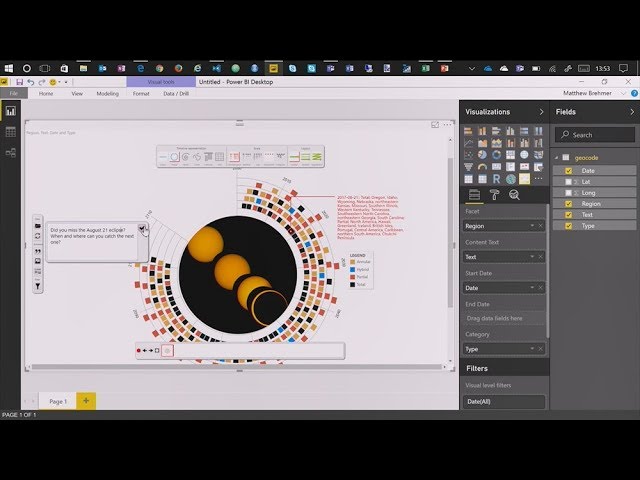Select the donut chart visualization
640x480 pixels.
496,155
